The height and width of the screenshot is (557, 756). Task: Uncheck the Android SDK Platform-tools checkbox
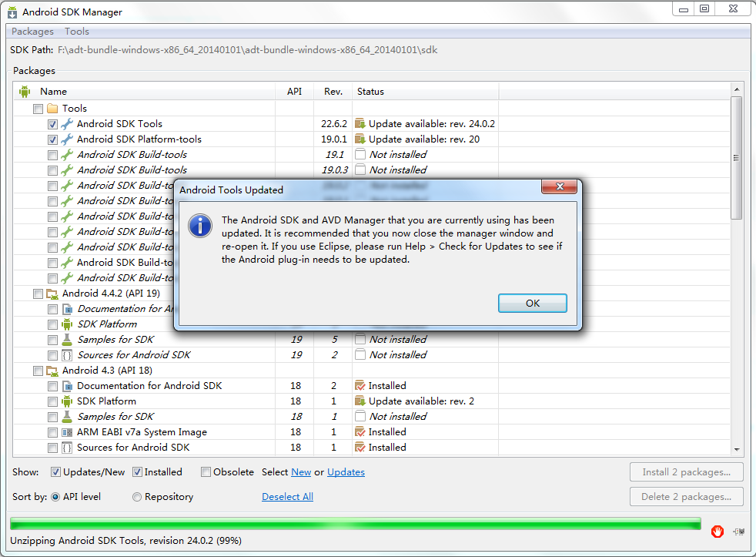coord(52,139)
